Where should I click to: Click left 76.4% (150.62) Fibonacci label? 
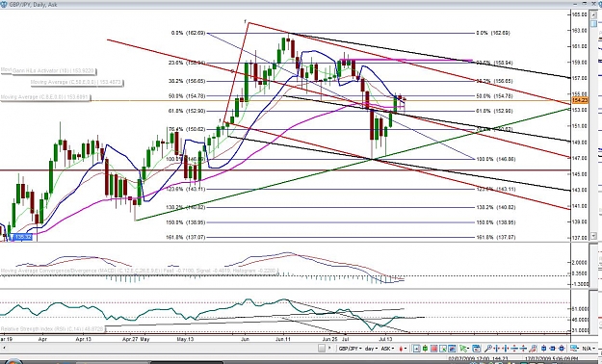pos(187,129)
